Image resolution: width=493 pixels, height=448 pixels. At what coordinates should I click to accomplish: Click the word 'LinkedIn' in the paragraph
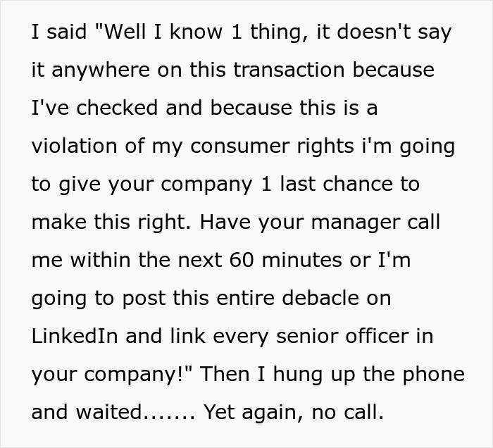coord(75,336)
